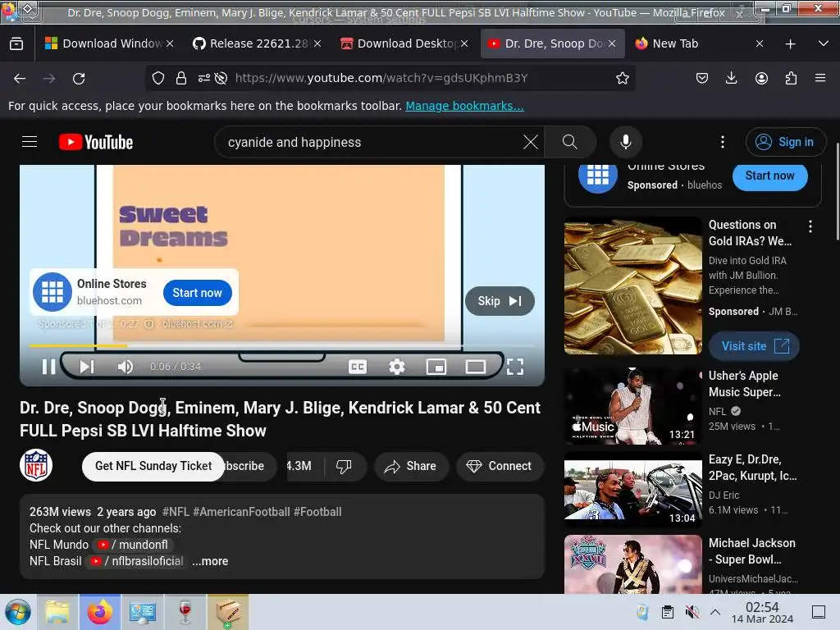840x630 pixels.
Task: Open options for Gold IRAs ad
Action: pyautogui.click(x=810, y=226)
